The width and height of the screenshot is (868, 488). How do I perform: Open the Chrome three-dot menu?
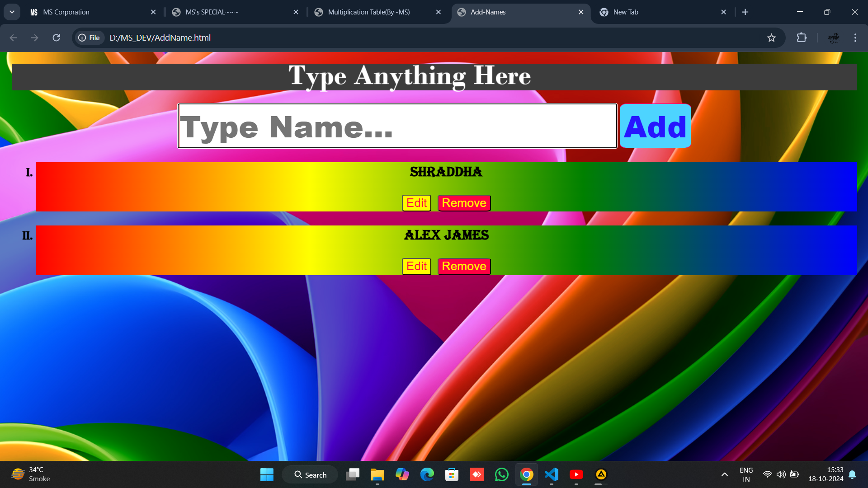855,38
